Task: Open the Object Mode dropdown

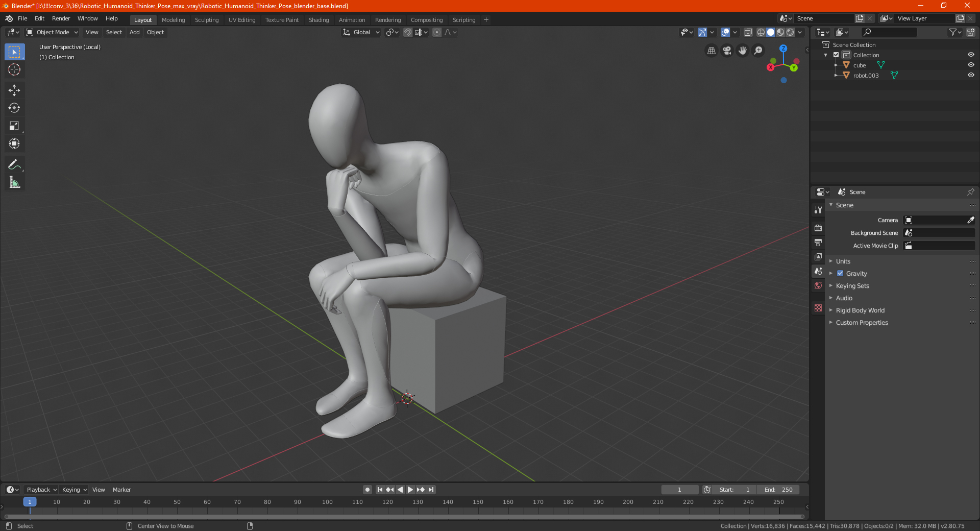Action: coord(52,32)
